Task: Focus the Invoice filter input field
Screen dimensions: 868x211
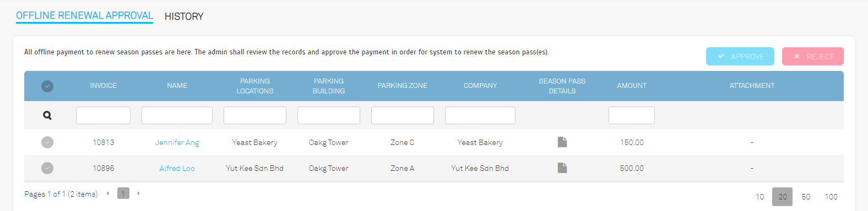Action: pos(103,115)
